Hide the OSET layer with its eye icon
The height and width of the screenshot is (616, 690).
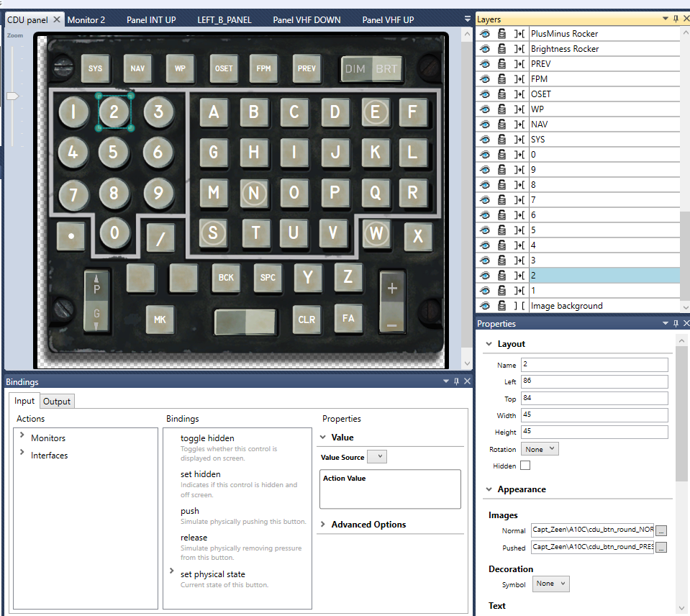[x=485, y=94]
